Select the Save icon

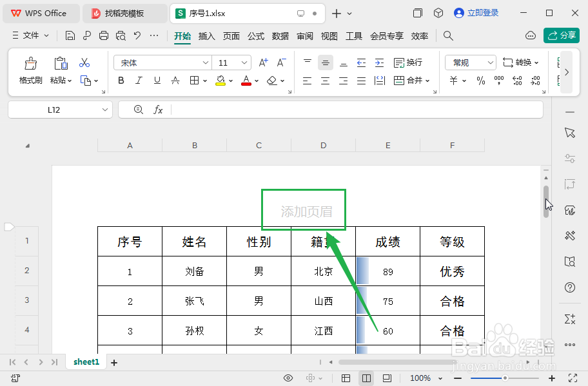click(x=70, y=36)
